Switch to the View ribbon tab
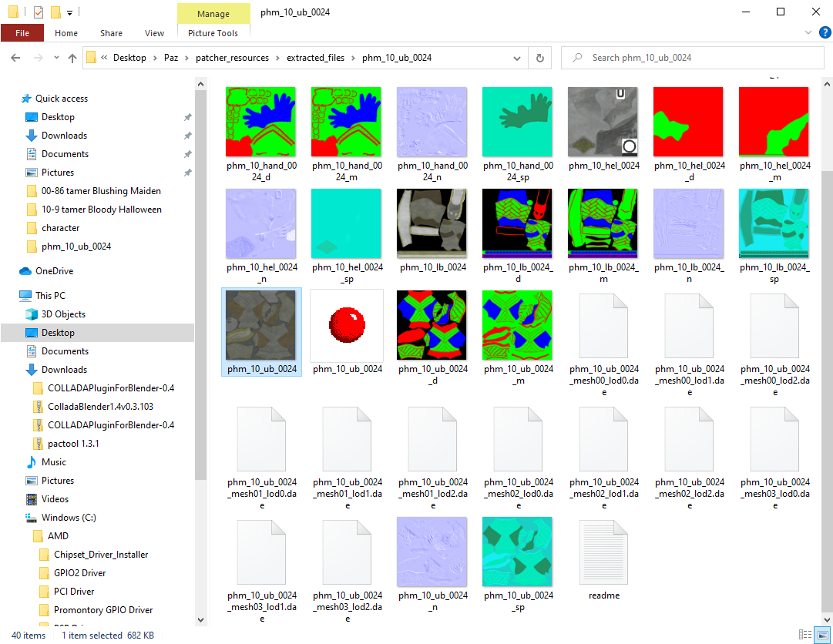Screen dimensions: 833x644 pyautogui.click(x=154, y=33)
